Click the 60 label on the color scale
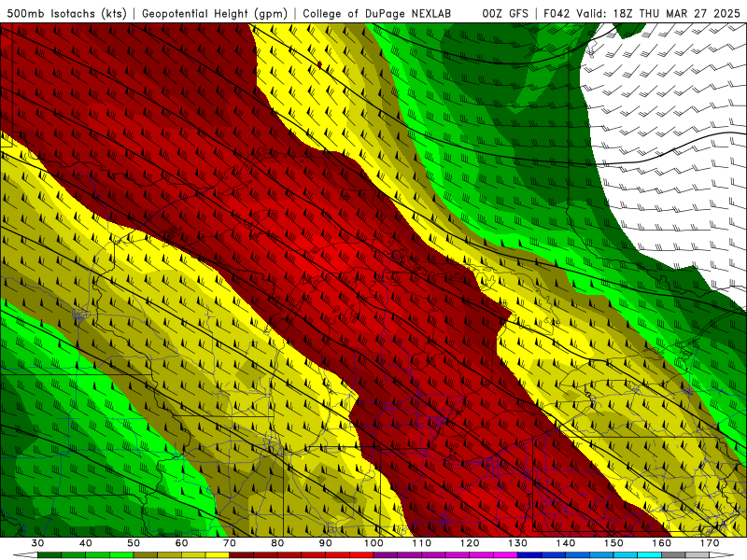Screen dimensions: 747x560 (181, 543)
